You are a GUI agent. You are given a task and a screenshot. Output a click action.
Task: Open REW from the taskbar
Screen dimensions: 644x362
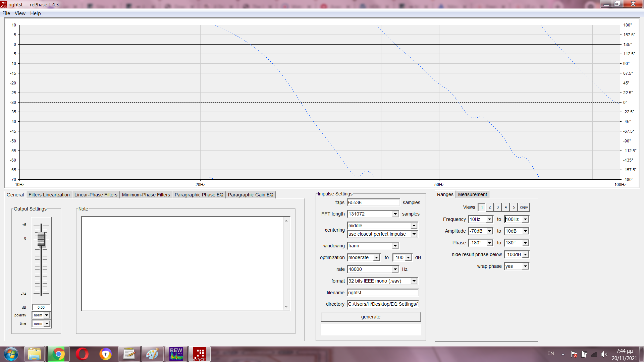(176, 354)
